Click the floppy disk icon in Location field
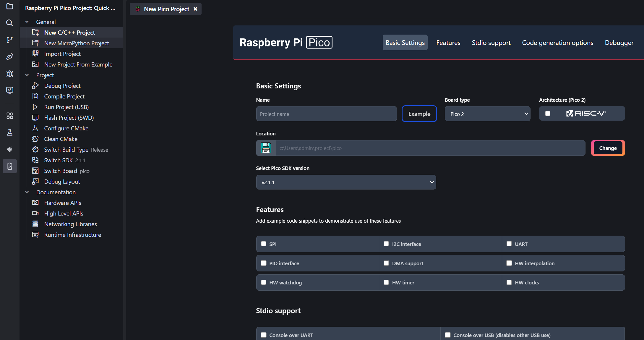The width and height of the screenshot is (644, 340). 266,148
